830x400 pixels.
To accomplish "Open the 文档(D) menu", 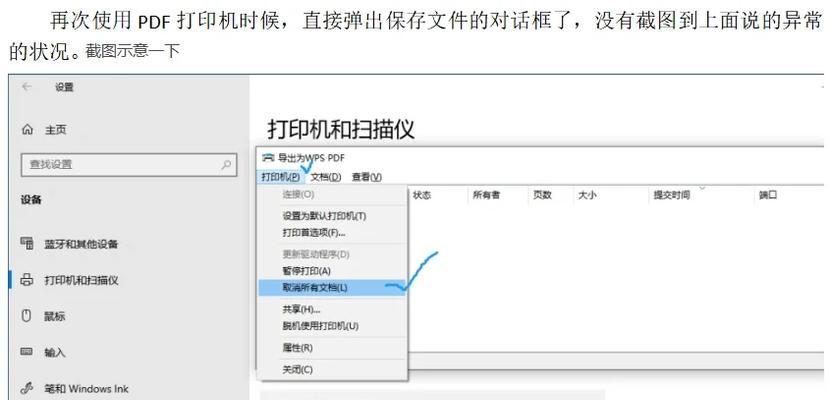I will [326, 177].
